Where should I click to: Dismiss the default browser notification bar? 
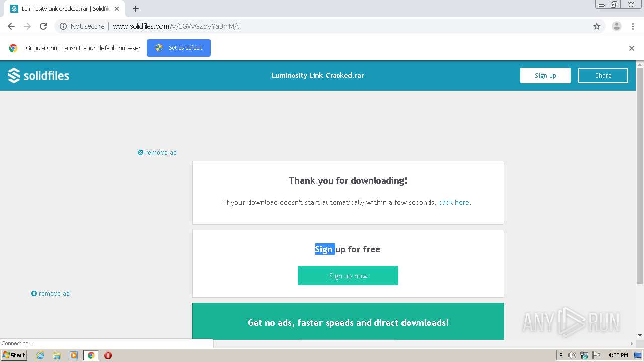click(632, 48)
